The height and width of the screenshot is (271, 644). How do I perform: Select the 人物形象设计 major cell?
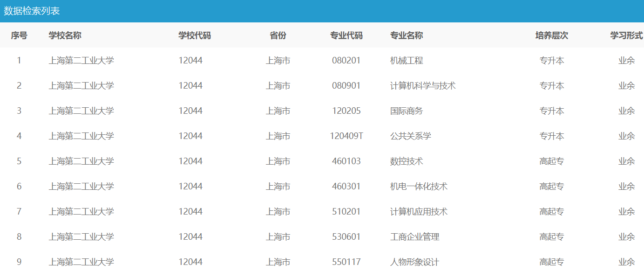[x=415, y=262]
